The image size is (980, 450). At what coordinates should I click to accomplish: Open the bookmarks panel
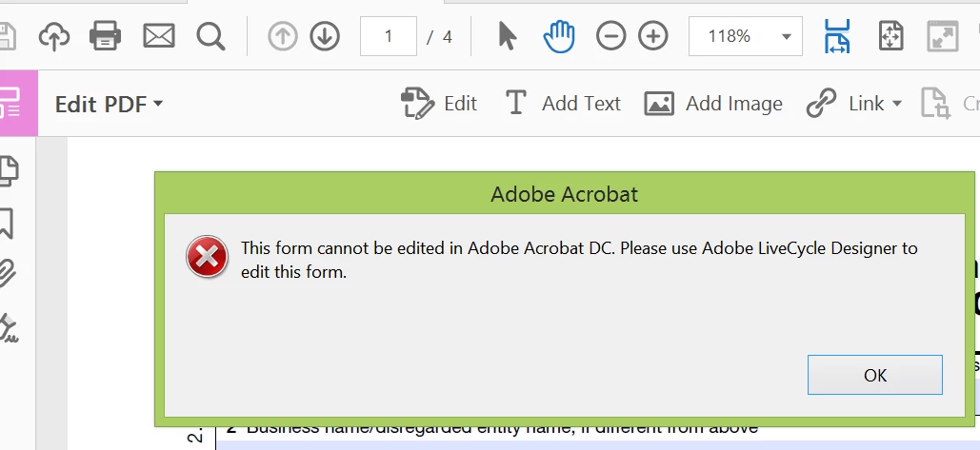pos(7,224)
